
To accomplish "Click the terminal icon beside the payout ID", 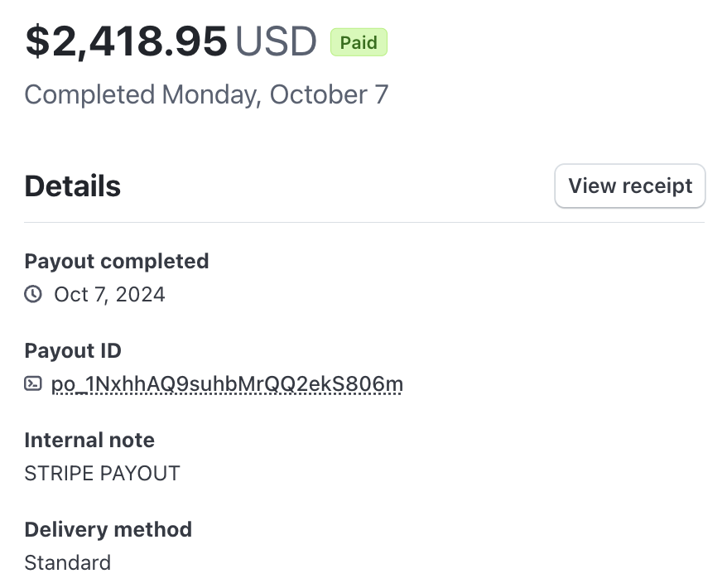I will pos(33,383).
